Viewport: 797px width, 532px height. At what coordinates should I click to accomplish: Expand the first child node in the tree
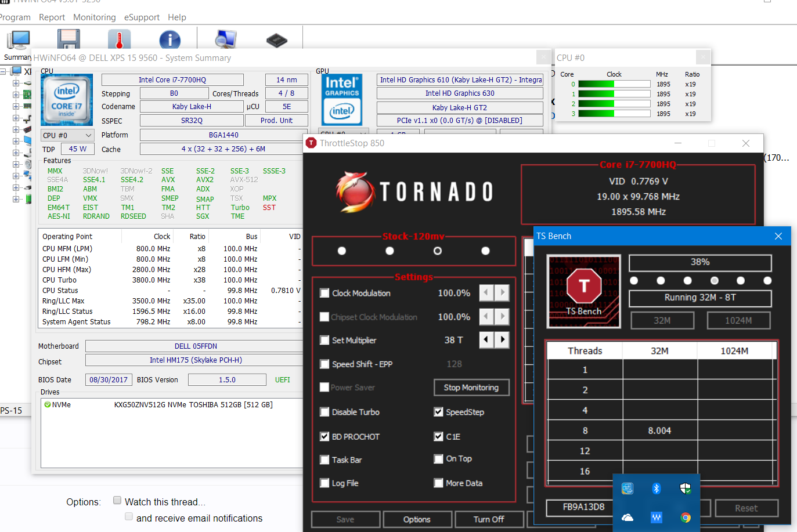(x=16, y=83)
